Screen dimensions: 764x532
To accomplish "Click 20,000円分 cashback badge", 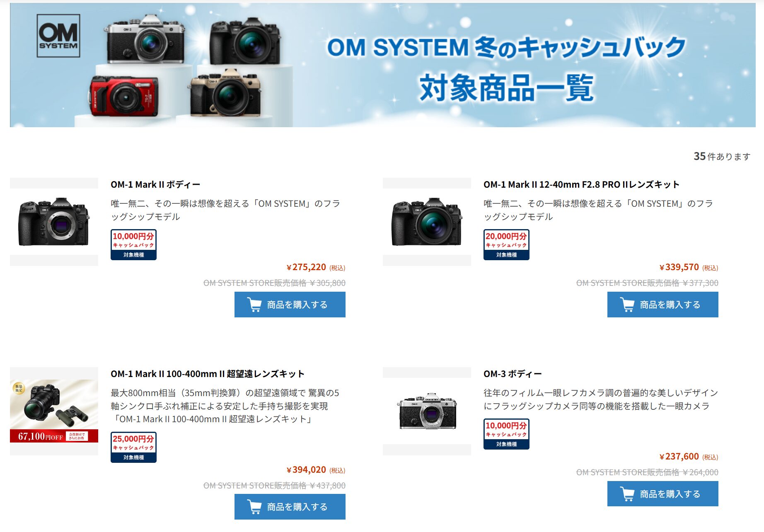I will 506,244.
